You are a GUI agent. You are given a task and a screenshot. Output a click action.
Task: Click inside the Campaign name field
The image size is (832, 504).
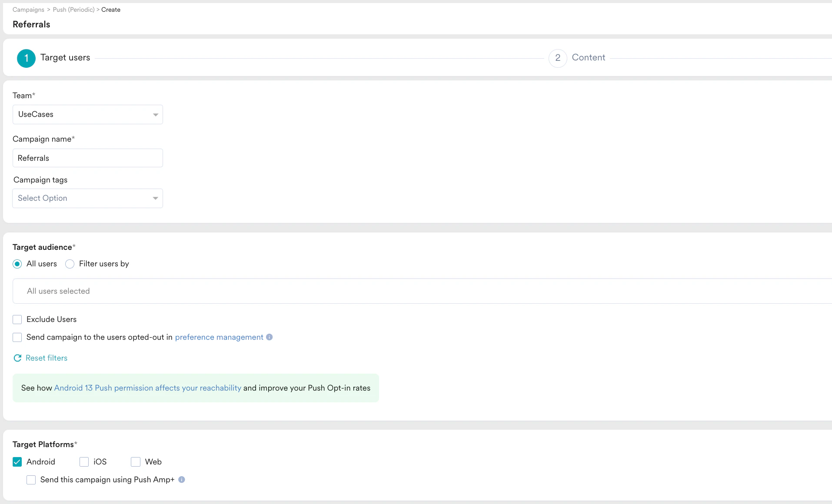87,158
